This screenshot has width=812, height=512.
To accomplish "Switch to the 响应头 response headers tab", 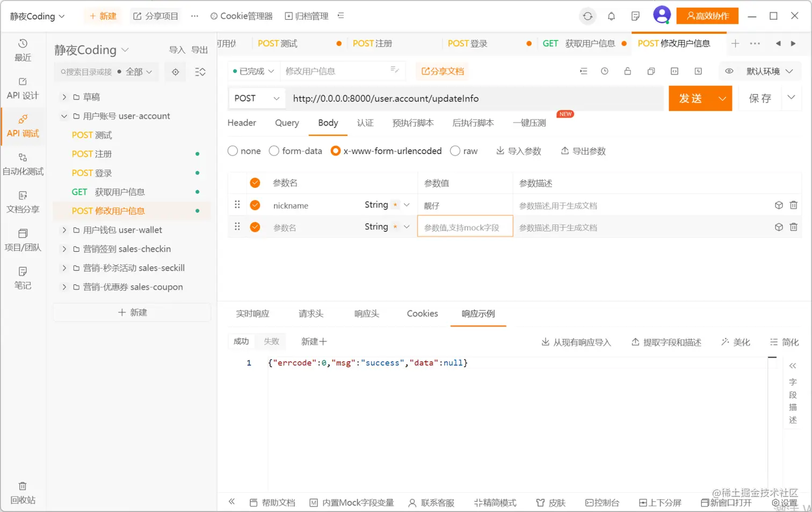I will (366, 314).
